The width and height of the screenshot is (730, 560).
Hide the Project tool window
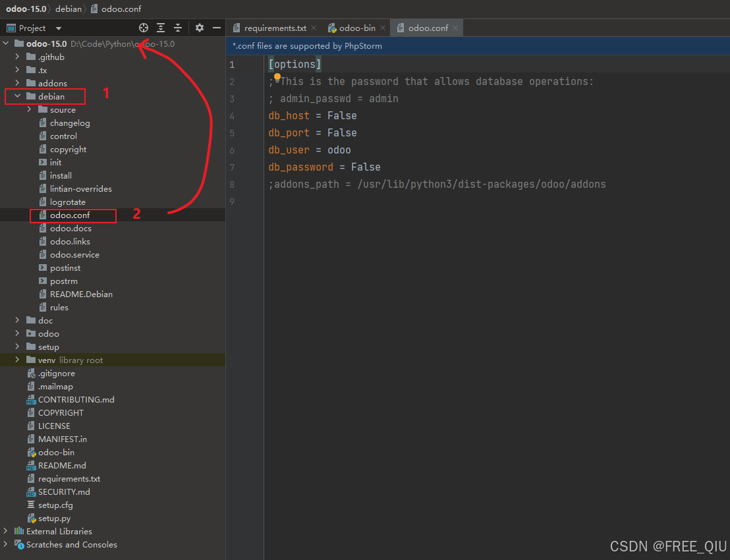click(x=217, y=28)
